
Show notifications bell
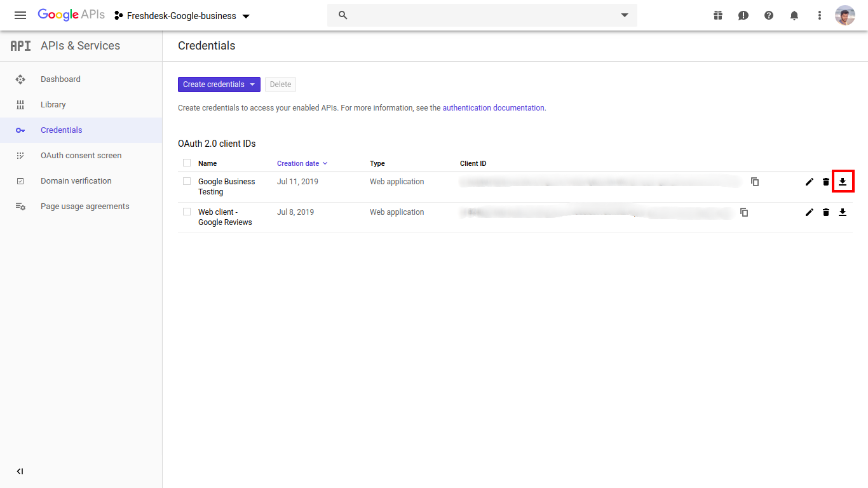pos(794,15)
